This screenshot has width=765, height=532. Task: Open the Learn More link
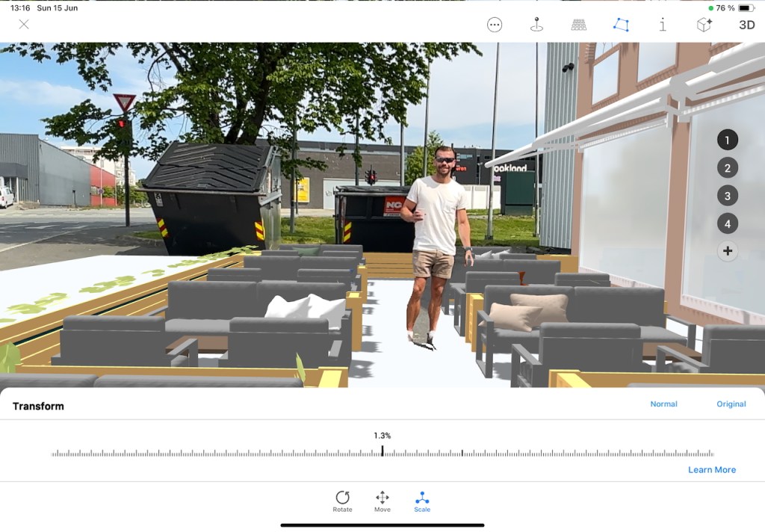tap(711, 470)
